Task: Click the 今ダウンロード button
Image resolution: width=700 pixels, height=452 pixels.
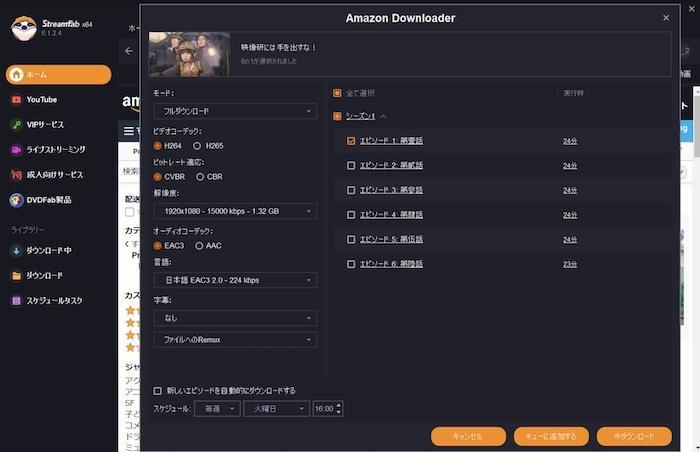Action: point(634,436)
